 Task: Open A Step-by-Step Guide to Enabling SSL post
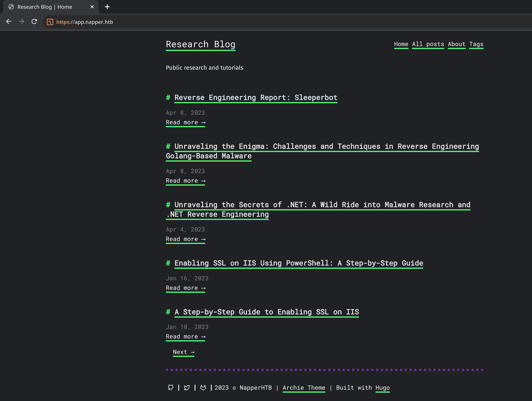coord(266,312)
